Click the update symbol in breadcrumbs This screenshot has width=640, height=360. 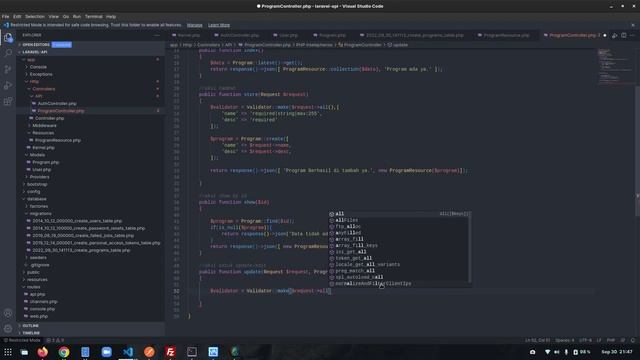(x=398, y=45)
